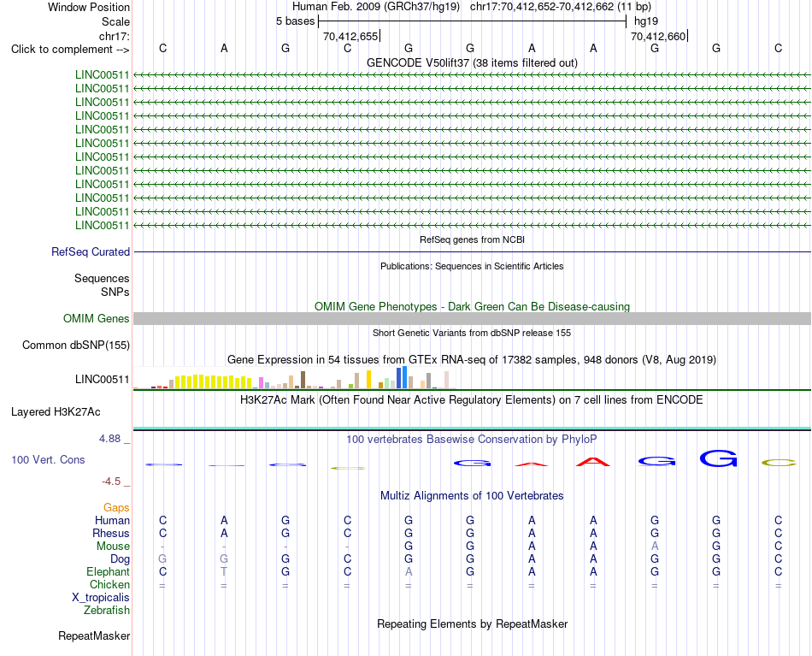The height and width of the screenshot is (656, 812).
Task: Click the Layered H3K27Ac track label
Action: [56, 412]
